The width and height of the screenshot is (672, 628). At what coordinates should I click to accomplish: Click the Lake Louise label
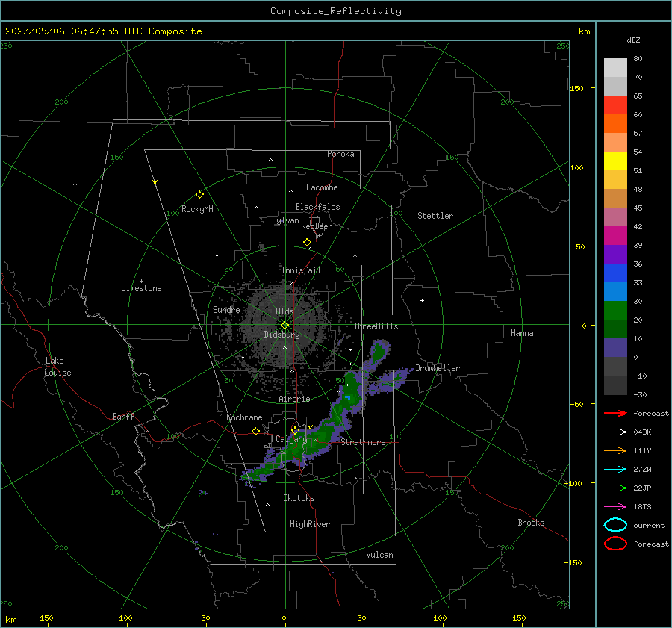click(x=57, y=367)
